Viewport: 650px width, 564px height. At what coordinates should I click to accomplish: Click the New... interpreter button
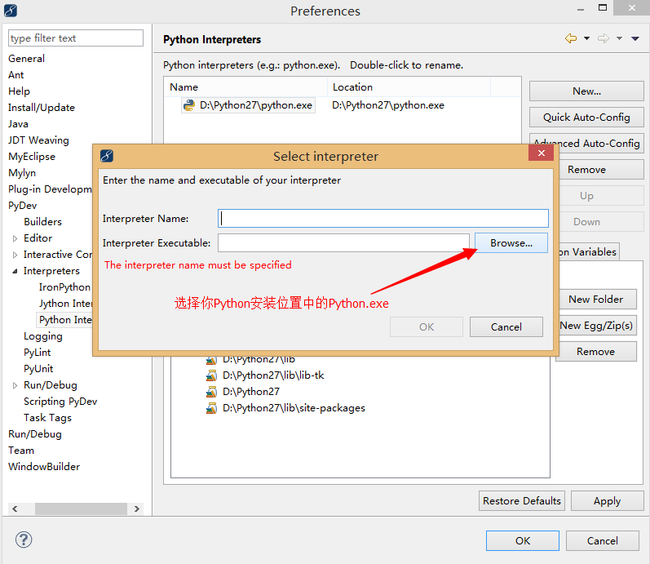tap(586, 91)
